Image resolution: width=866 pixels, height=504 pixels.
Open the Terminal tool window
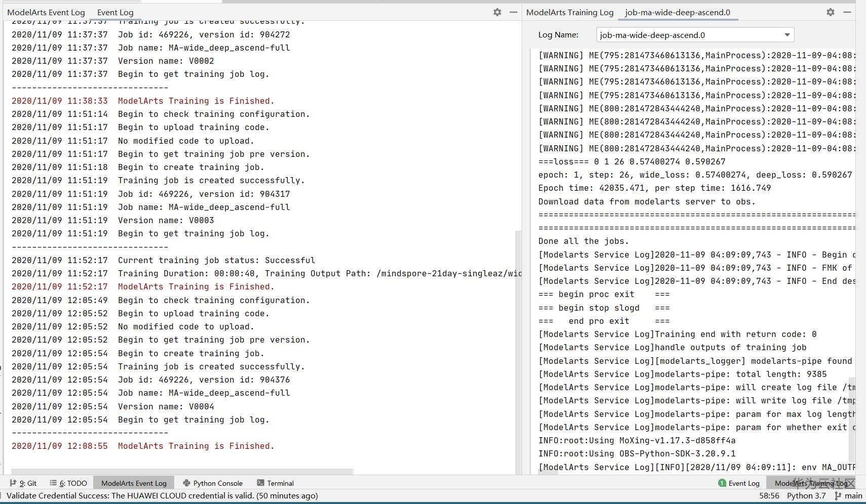(x=275, y=483)
